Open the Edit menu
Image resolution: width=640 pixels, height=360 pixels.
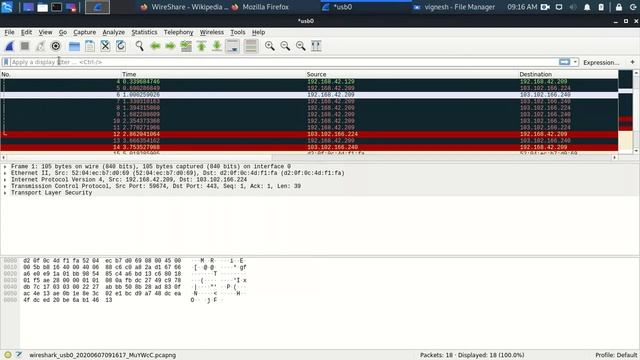[x=26, y=32]
